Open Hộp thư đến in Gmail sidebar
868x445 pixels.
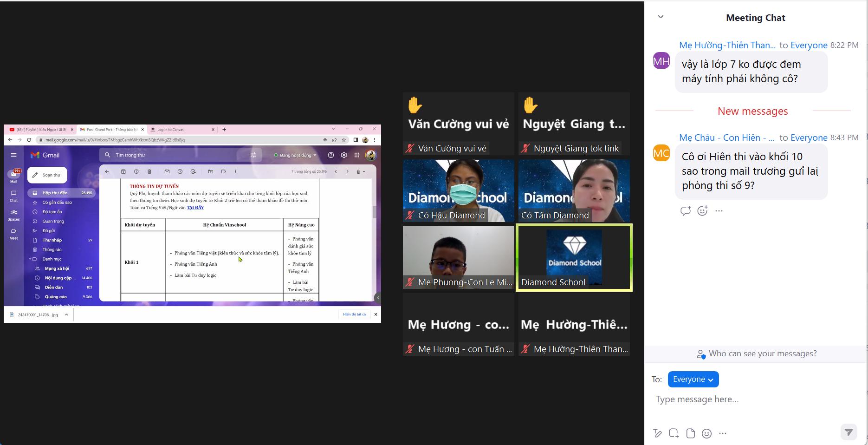[x=55, y=193]
